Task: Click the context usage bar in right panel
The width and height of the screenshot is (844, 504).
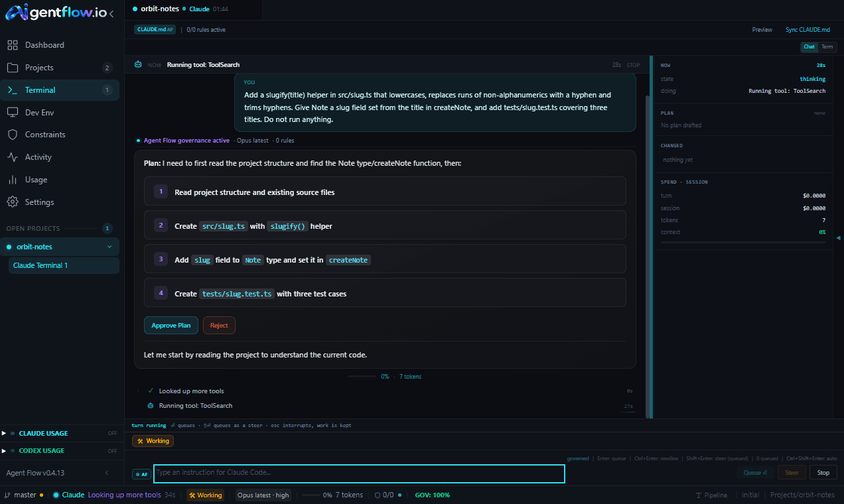Action: tap(743, 243)
